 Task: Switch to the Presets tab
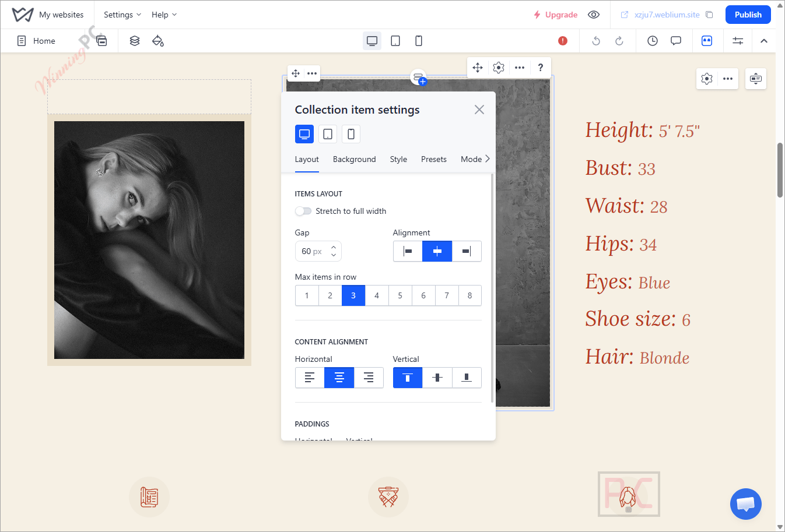coord(434,159)
